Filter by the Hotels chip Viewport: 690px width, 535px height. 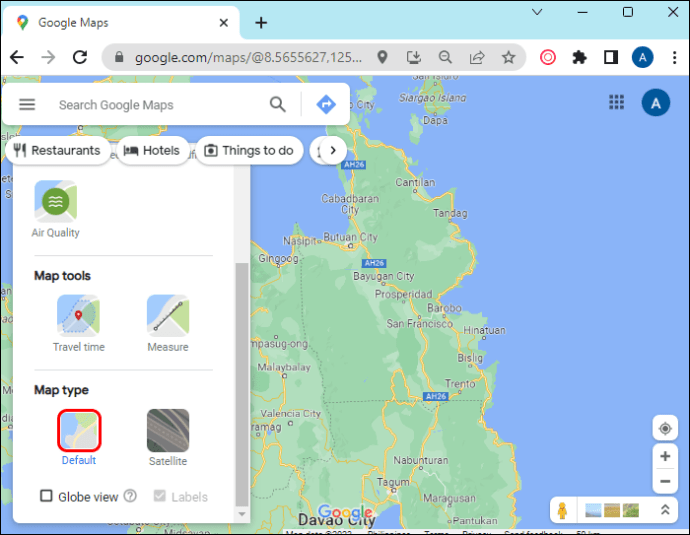(x=152, y=150)
